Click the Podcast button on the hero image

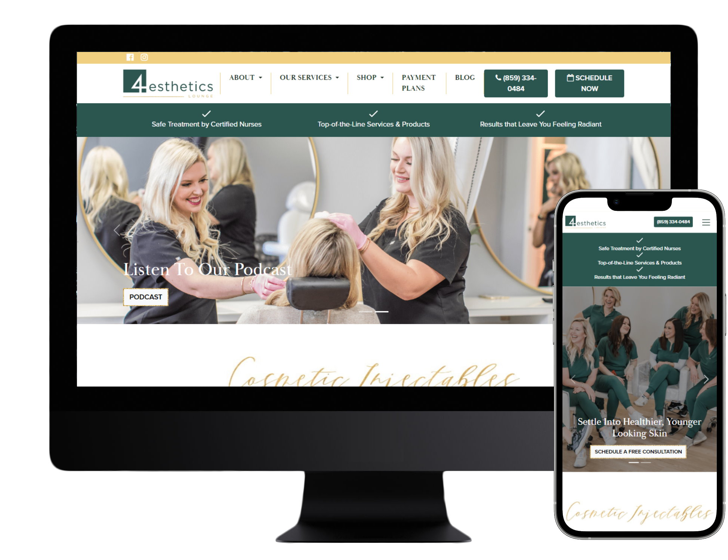[145, 296]
